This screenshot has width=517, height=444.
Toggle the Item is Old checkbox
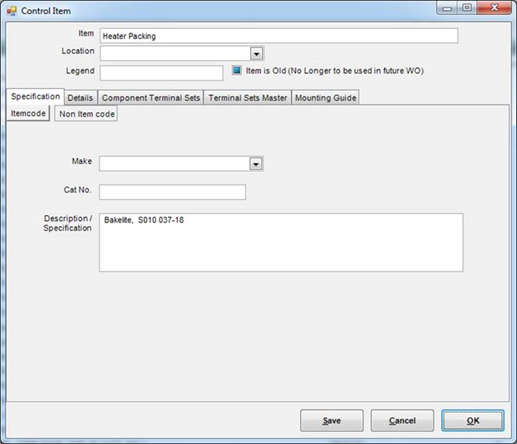click(x=237, y=70)
